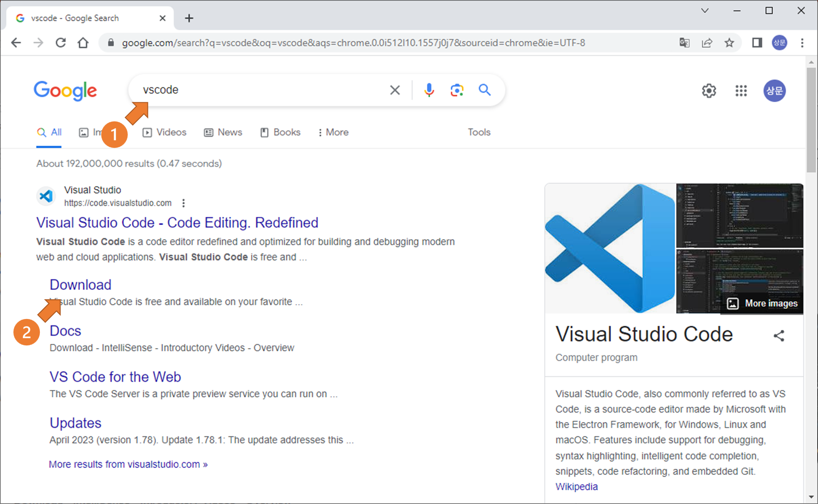Viewport: 818px width, 504px height.
Task: Switch to the Videos search tab
Action: (x=164, y=133)
